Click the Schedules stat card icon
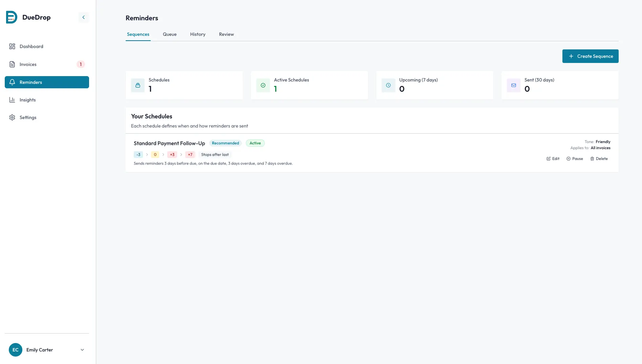 click(x=138, y=85)
